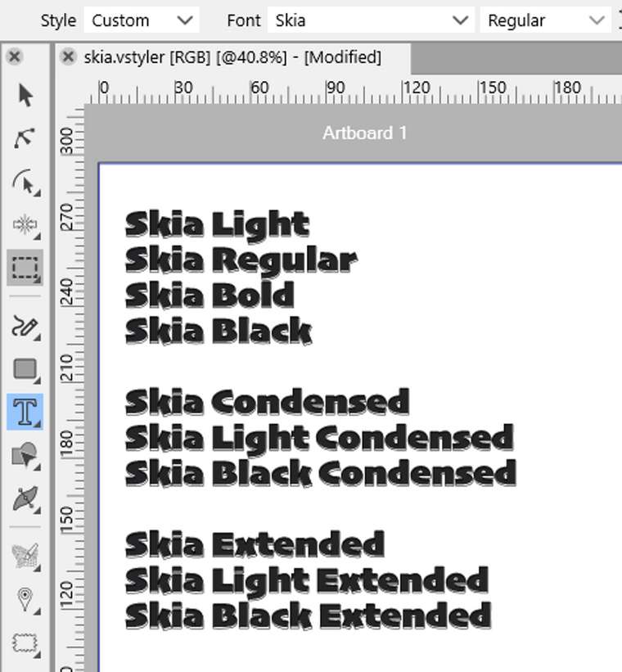This screenshot has width=622, height=672.
Task: Click the Skia Black Condensed text line
Action: click(x=321, y=474)
